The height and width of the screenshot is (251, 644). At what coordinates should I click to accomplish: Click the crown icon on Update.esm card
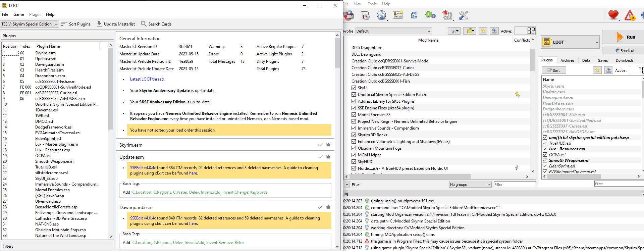coord(328,157)
